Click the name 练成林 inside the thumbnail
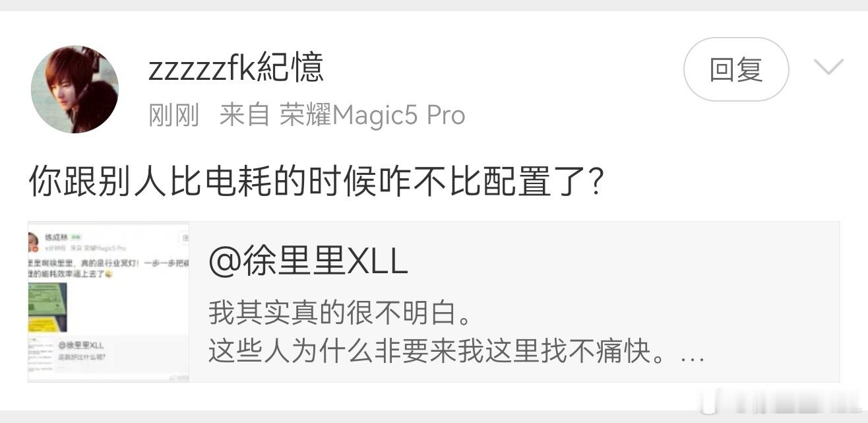 (57, 236)
